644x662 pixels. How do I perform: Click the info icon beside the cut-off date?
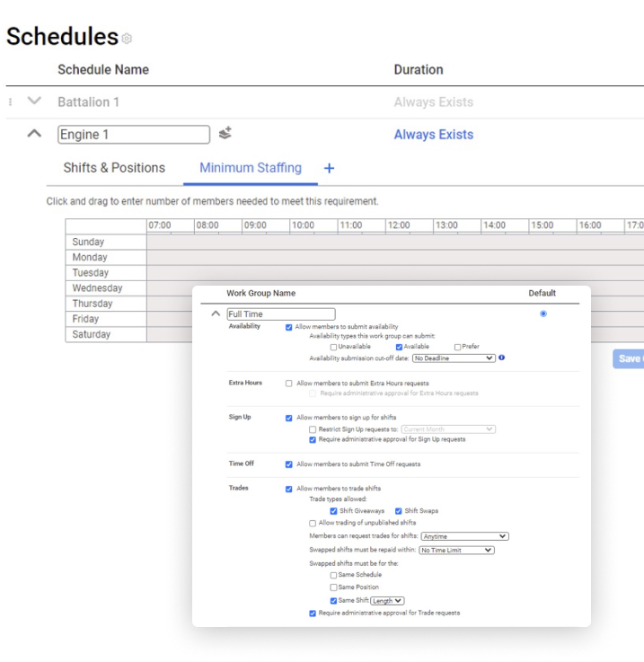502,357
